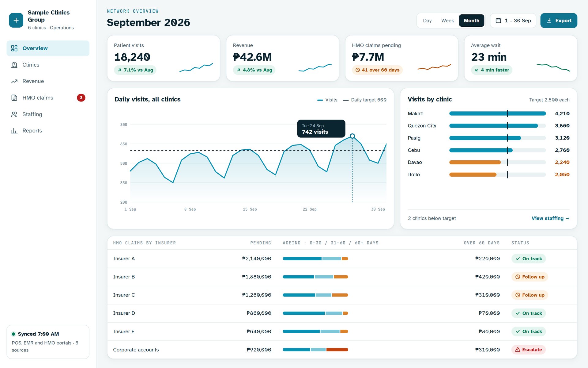Click the Revenue trend arrow icon

(x=14, y=81)
